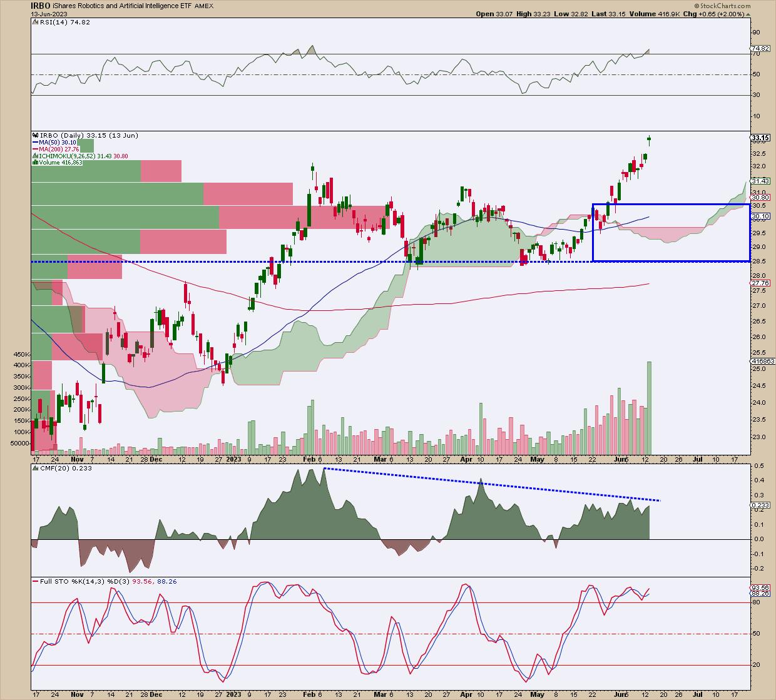Image resolution: width=776 pixels, height=700 pixels.
Task: Click the red 27.76 MA(200) tag on right
Action: coord(760,283)
